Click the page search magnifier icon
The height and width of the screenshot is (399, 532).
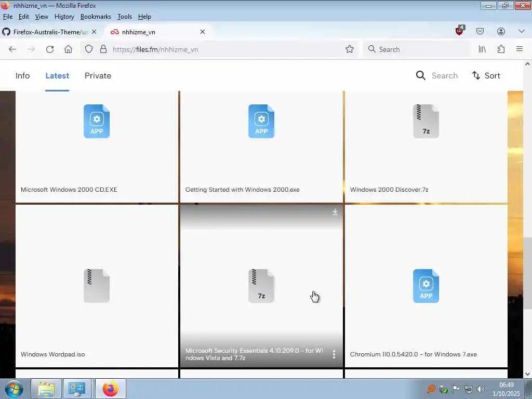click(x=420, y=75)
